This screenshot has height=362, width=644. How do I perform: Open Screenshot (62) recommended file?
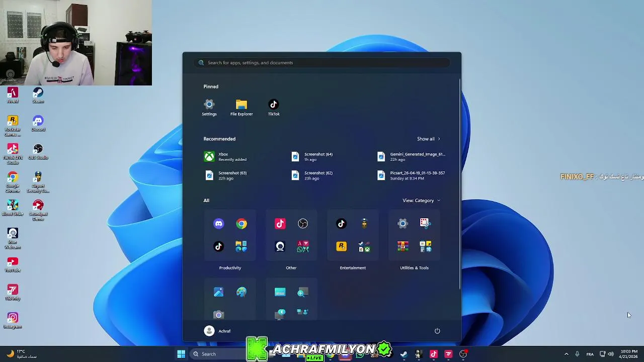point(312,175)
